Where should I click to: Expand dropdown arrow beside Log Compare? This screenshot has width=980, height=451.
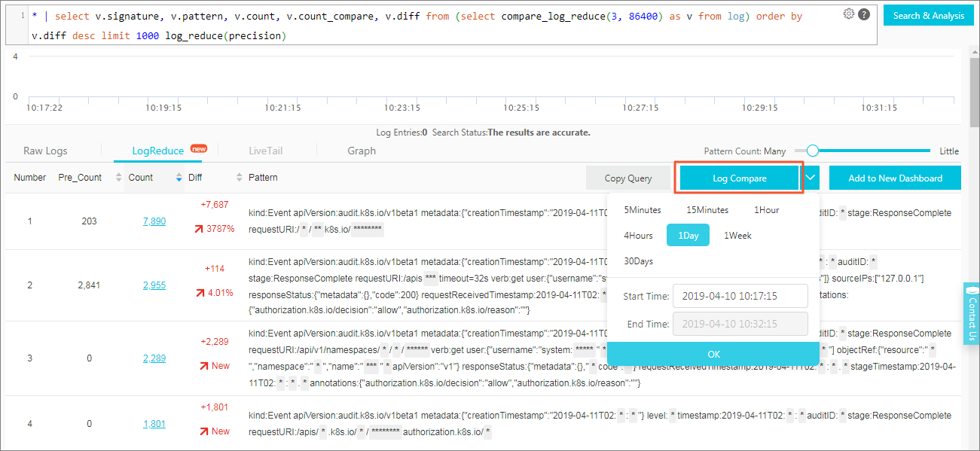click(x=811, y=178)
